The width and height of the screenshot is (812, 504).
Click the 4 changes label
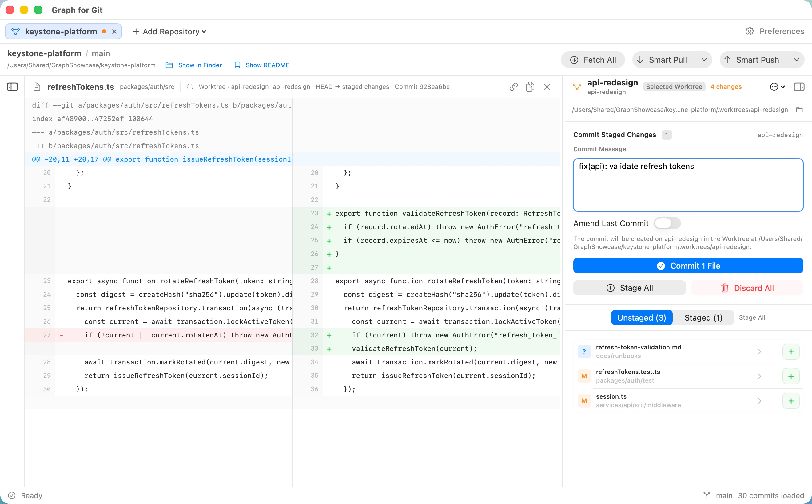[726, 87]
